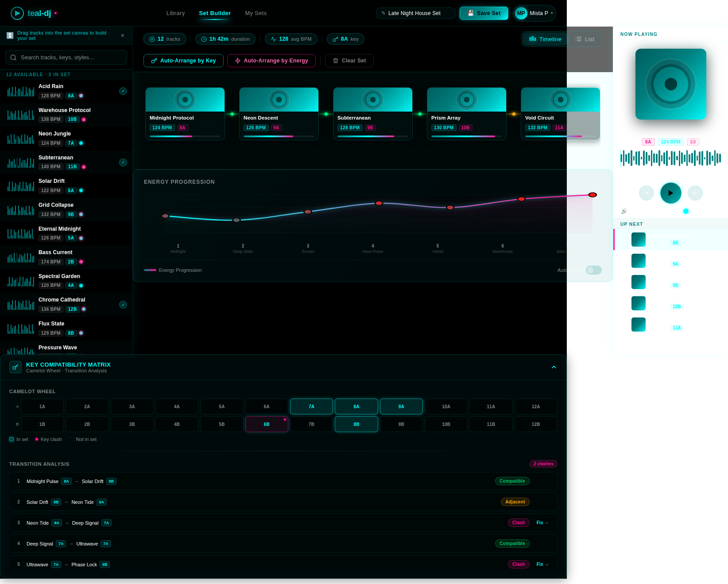Viewport: 728px width, 584px height.
Task: Switch to List view
Action: coord(585,39)
